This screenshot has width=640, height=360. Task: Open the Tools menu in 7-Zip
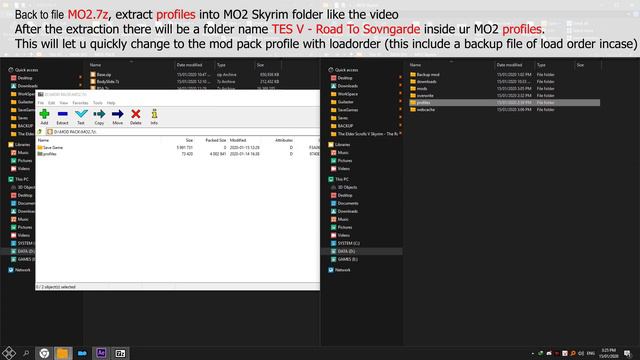tap(98, 103)
